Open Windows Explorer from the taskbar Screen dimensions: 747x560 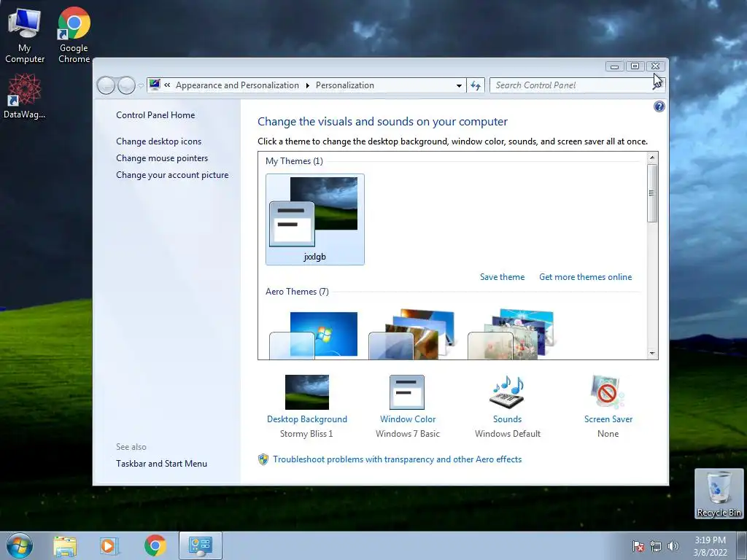coord(65,546)
